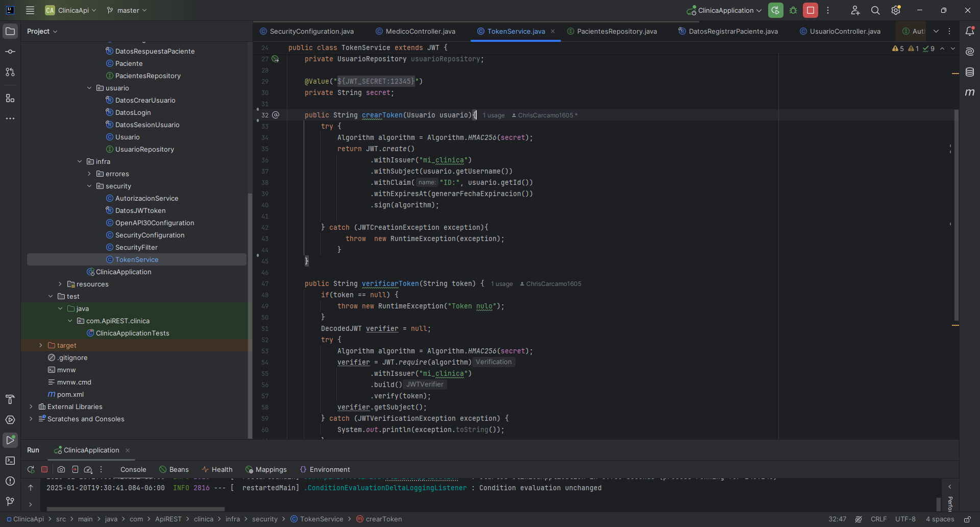Image resolution: width=980 pixels, height=527 pixels.
Task: Open the AI Assistant panel
Action: [970, 52]
